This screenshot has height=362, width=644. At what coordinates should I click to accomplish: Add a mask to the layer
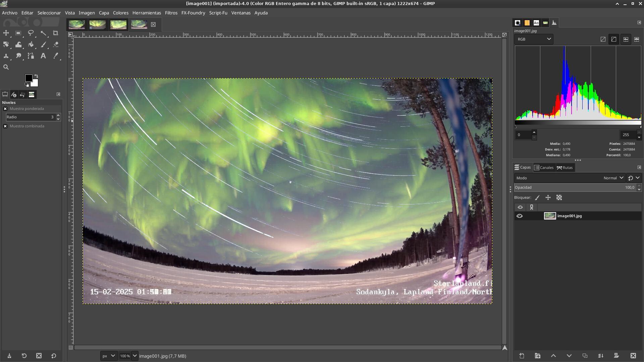[x=616, y=356]
